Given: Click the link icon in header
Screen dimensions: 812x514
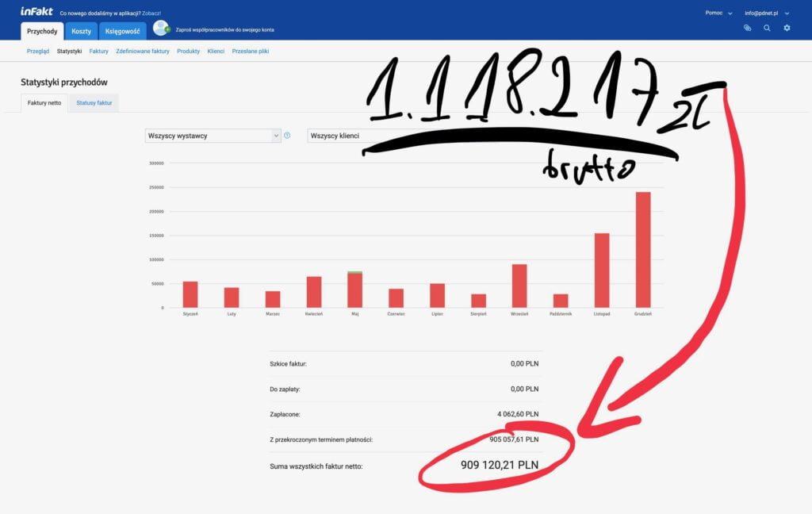Looking at the screenshot, I should click(x=747, y=28).
